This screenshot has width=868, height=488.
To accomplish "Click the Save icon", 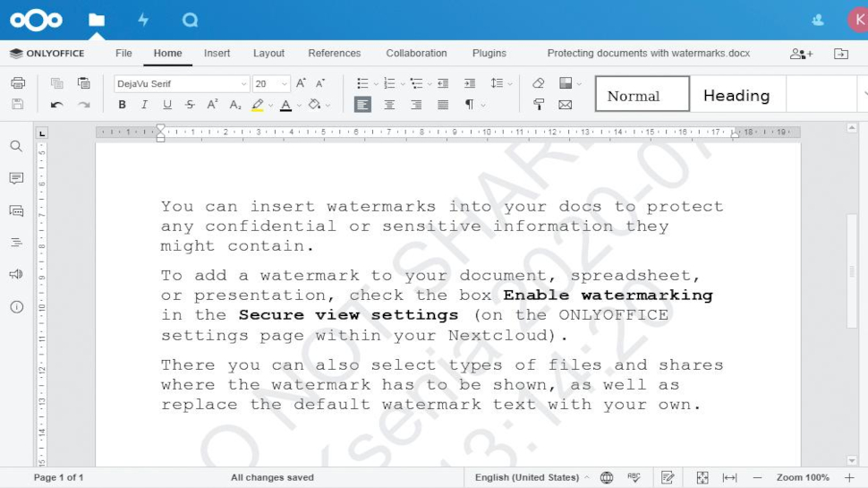I will pos(18,104).
